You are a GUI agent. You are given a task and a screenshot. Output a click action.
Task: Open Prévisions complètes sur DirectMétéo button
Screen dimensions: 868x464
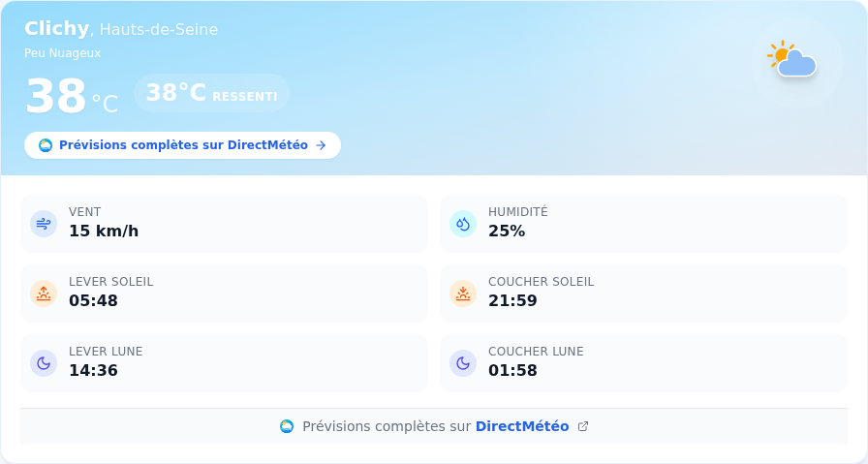183,145
